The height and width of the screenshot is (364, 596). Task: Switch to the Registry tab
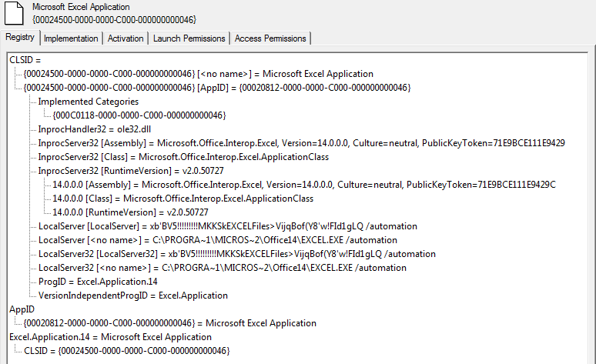click(20, 37)
